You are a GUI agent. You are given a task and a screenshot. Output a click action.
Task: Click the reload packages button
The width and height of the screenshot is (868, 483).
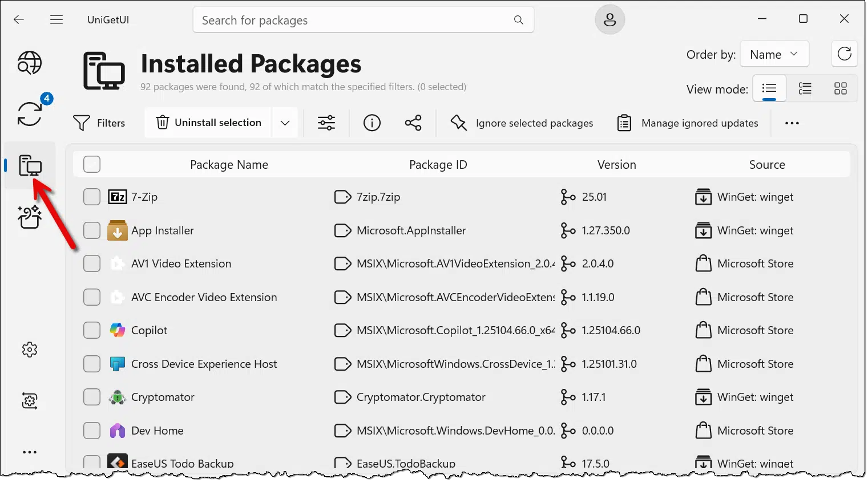coord(844,54)
